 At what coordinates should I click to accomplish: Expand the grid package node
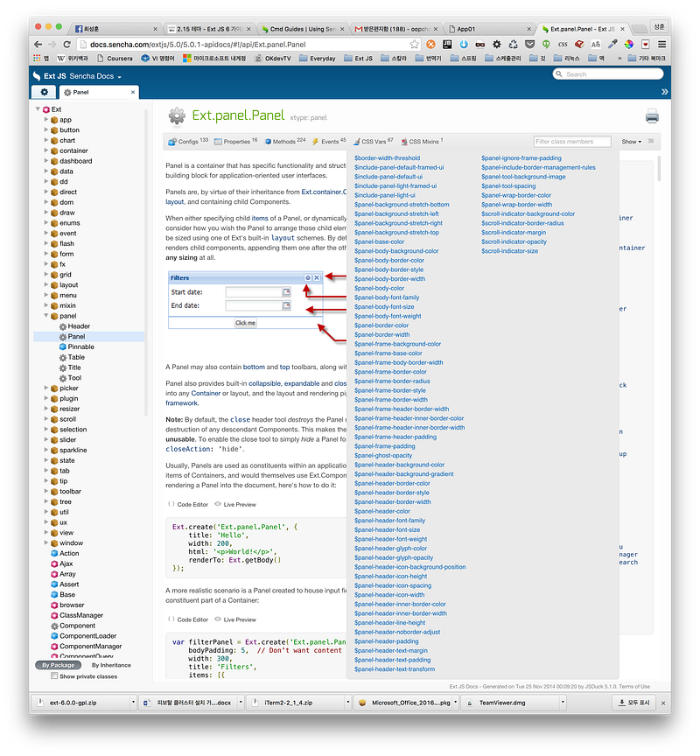(46, 275)
